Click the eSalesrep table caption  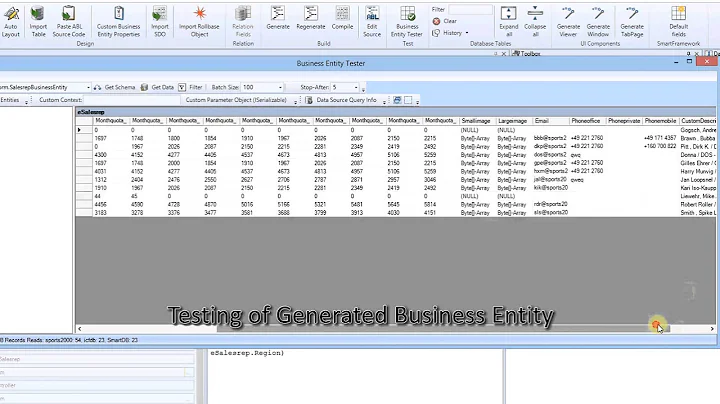[91, 112]
